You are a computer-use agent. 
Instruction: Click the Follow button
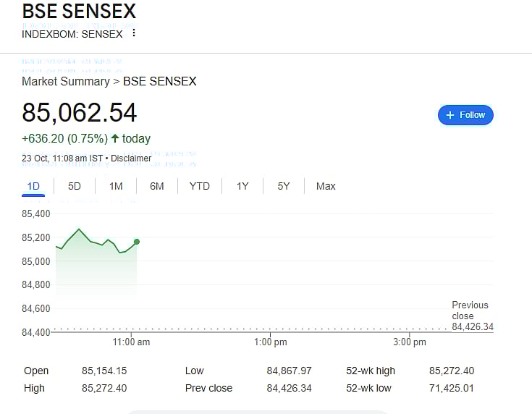pos(465,115)
